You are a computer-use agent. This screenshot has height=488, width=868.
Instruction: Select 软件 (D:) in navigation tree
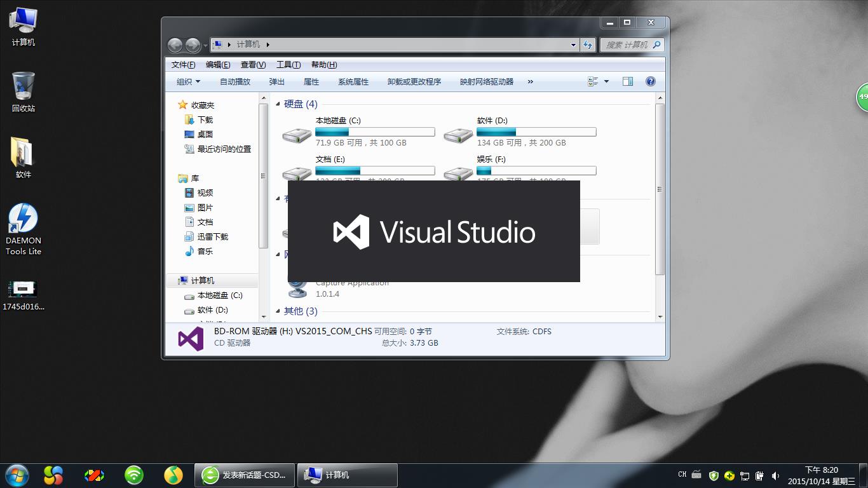(x=206, y=309)
